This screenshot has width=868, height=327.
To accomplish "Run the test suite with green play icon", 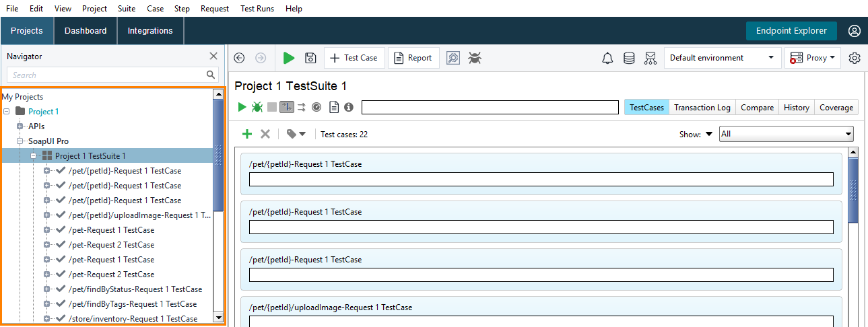I will click(x=242, y=107).
